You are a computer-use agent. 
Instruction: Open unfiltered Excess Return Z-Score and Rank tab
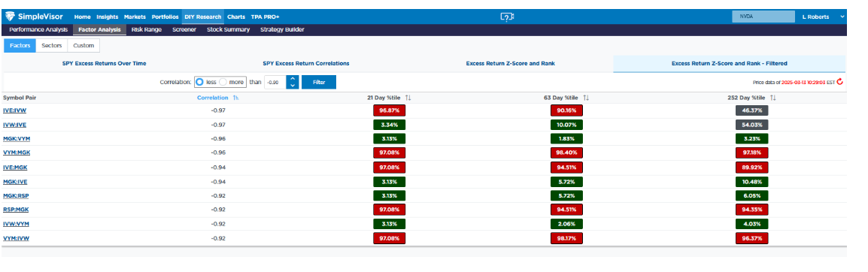(511, 64)
